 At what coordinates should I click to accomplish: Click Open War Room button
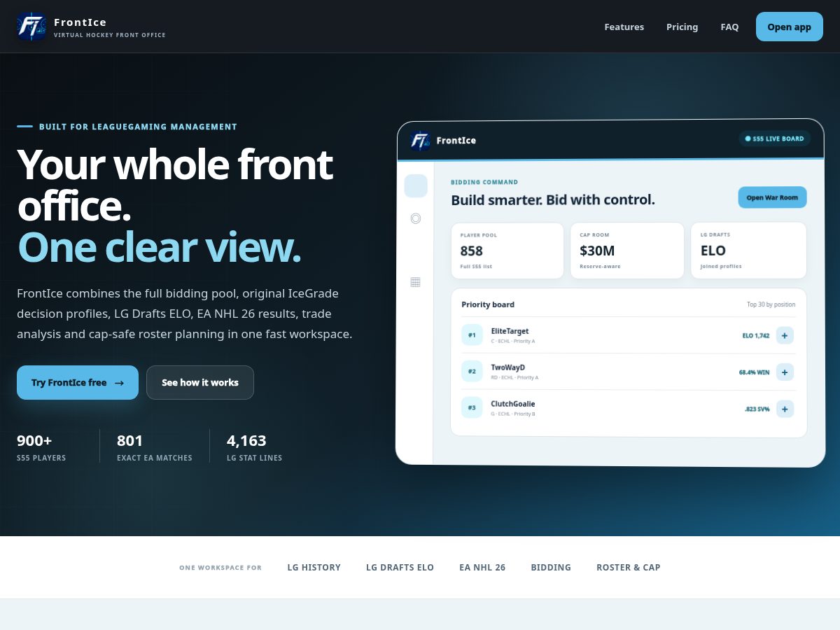pyautogui.click(x=772, y=197)
